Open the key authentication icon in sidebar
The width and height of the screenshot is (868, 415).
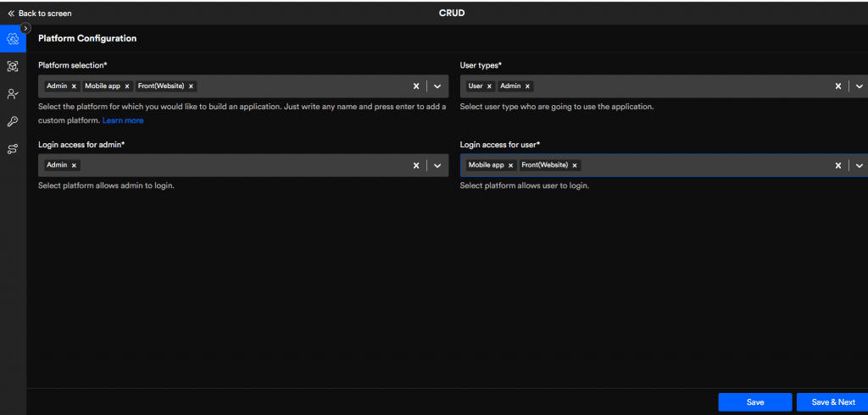tap(13, 121)
